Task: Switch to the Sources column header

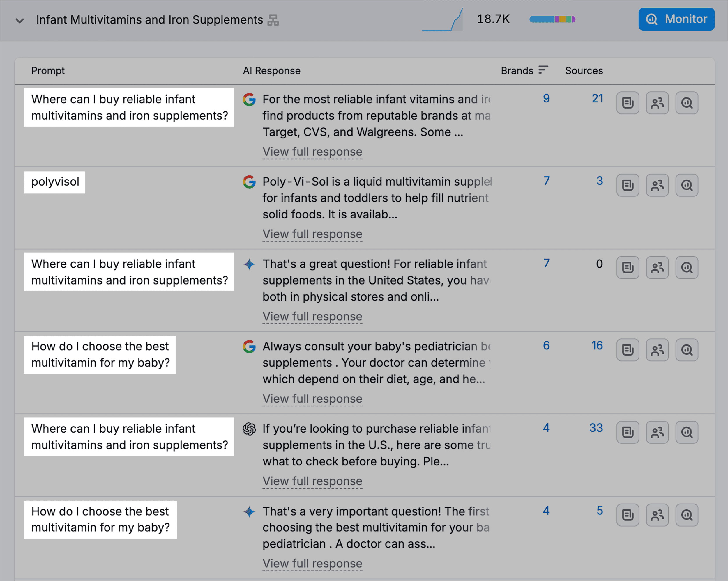Action: pos(584,70)
